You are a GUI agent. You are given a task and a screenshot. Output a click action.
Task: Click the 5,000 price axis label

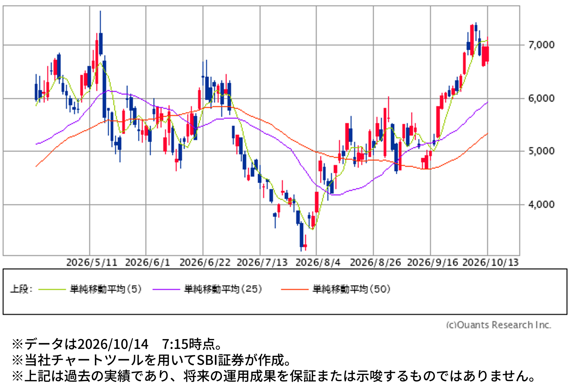click(x=542, y=151)
